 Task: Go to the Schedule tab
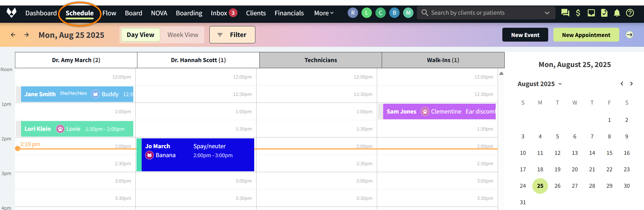click(x=79, y=13)
